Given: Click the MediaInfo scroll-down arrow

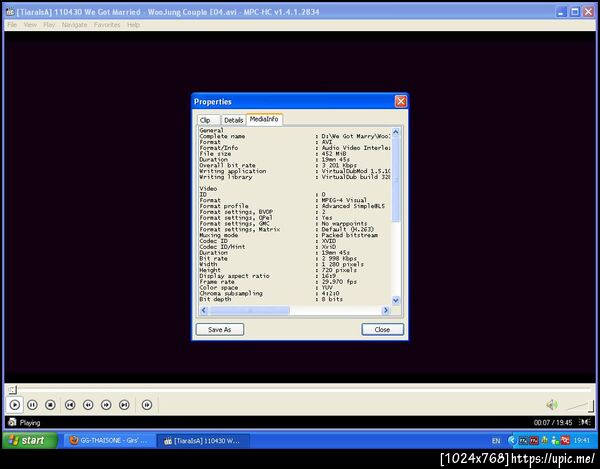Looking at the screenshot, I should [396, 300].
